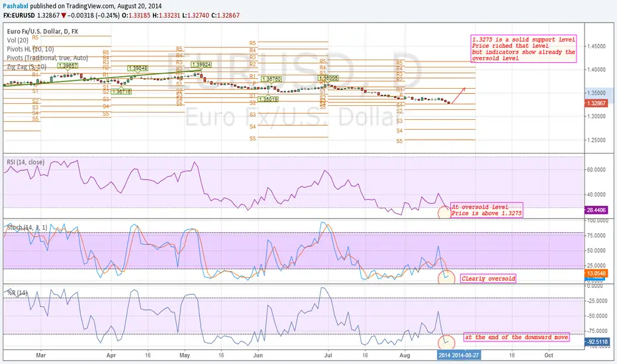Click the %R (14) pane title
Image resolution: width=617 pixels, height=364 pixels.
pos(17,293)
